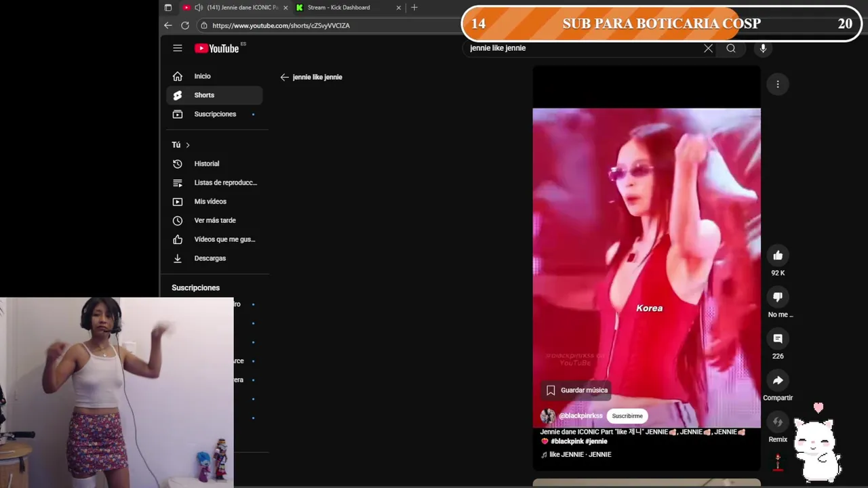View site information icon in address bar

[x=203, y=26]
